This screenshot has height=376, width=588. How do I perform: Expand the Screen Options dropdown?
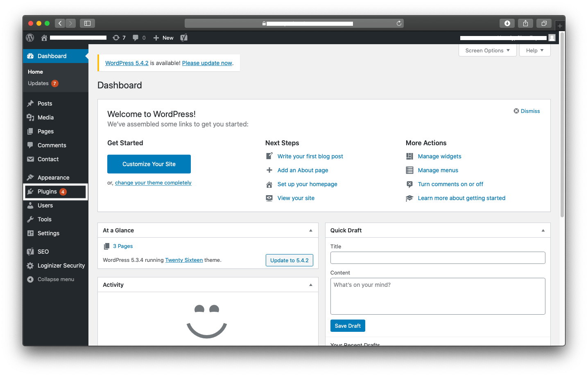pyautogui.click(x=487, y=50)
